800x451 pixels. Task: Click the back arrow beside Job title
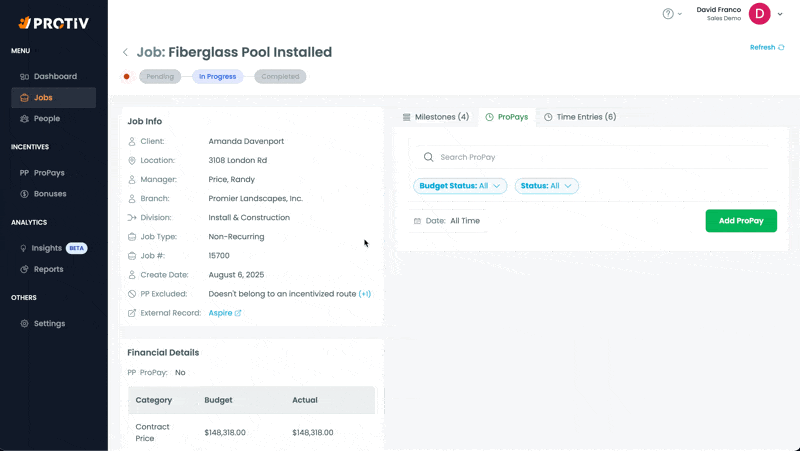click(x=125, y=53)
